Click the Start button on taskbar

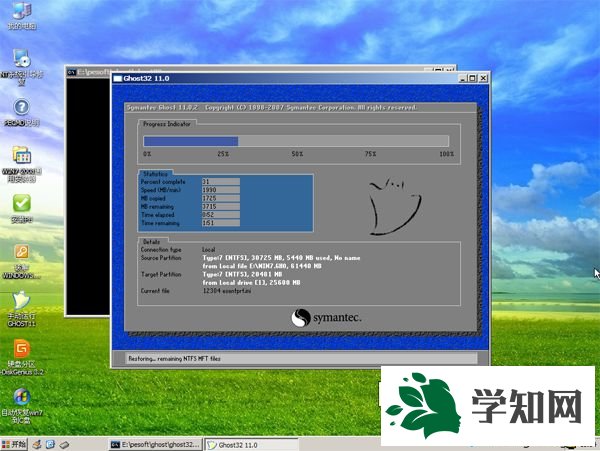pos(14,444)
